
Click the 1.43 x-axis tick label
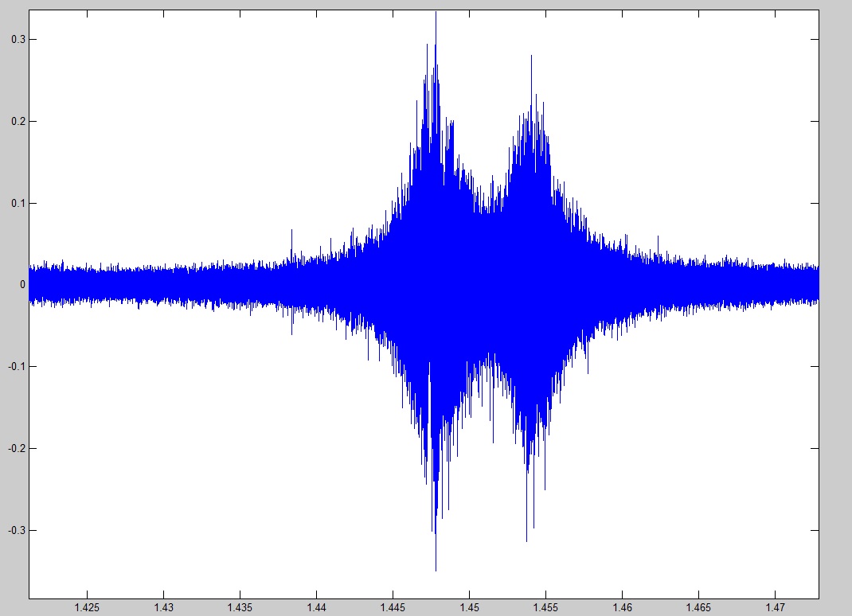click(163, 608)
